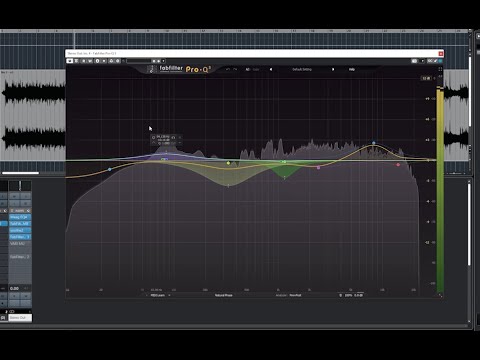Open the Default Setting preset menu
Image resolution: width=480 pixels, height=360 pixels.
coord(302,69)
